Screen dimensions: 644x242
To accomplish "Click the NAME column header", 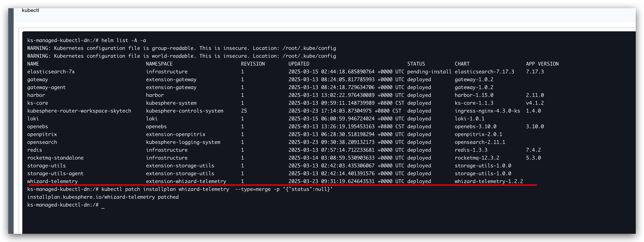I will (33, 64).
